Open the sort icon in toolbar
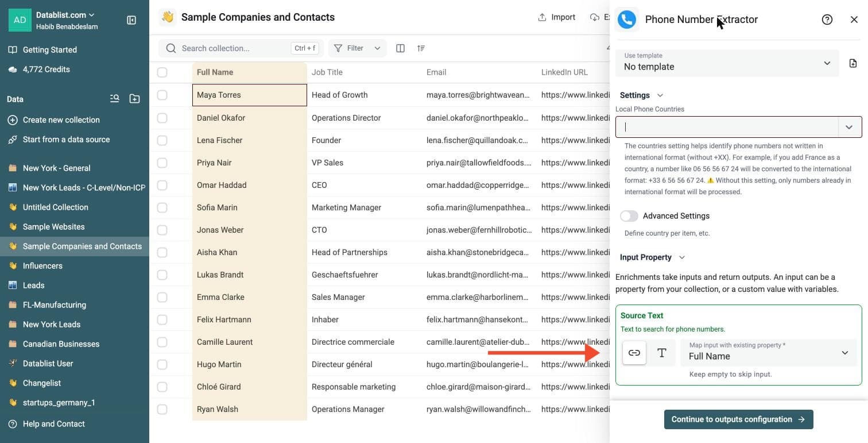868x443 pixels. [421, 48]
